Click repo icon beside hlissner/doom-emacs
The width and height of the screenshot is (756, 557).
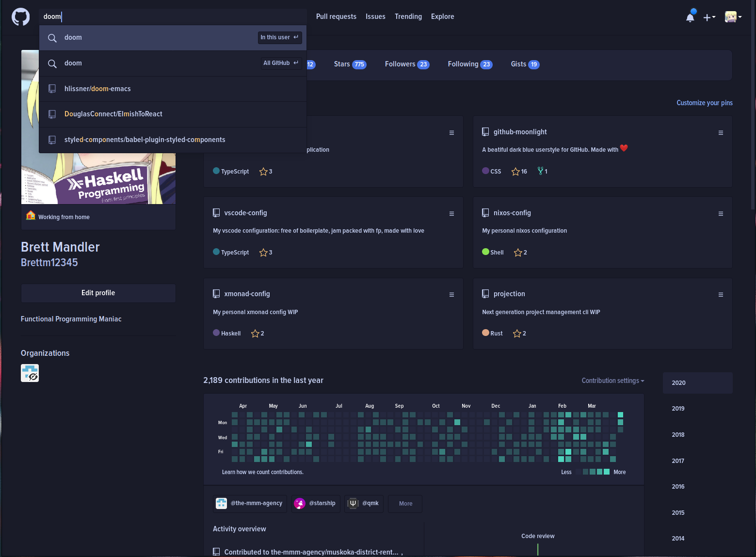(52, 89)
